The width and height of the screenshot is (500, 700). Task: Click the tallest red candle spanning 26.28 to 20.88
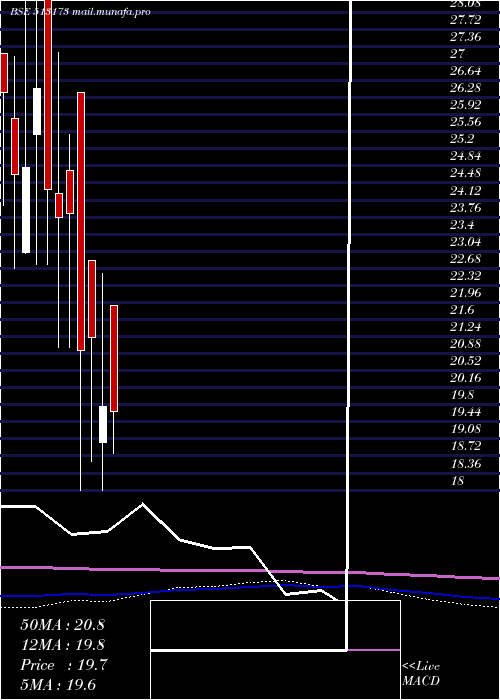click(81, 221)
